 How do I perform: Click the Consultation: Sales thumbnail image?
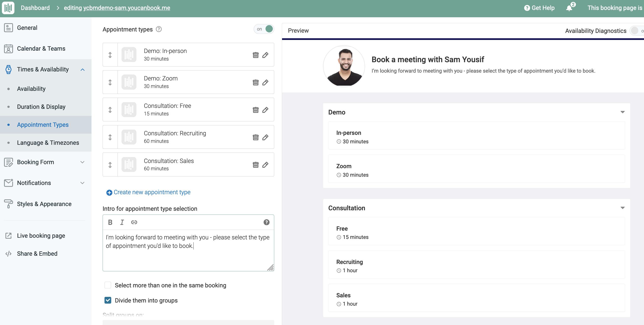point(129,165)
